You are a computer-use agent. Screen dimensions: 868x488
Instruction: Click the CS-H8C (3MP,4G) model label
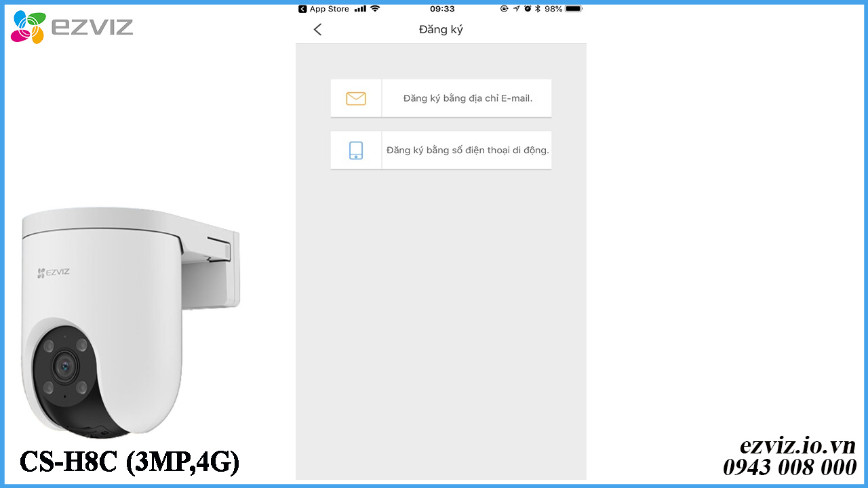pyautogui.click(x=129, y=462)
